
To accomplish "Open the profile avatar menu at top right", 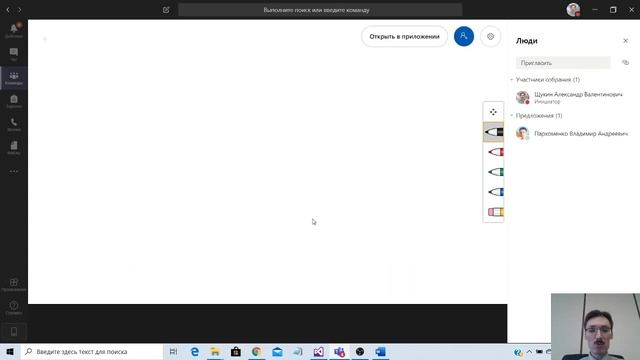I will 573,10.
